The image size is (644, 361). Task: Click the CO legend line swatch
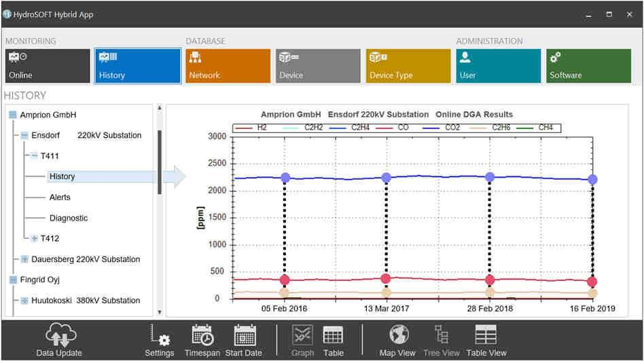pos(384,128)
